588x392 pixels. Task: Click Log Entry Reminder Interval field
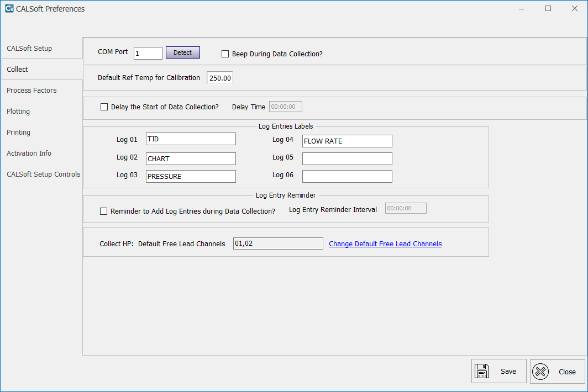pos(406,208)
